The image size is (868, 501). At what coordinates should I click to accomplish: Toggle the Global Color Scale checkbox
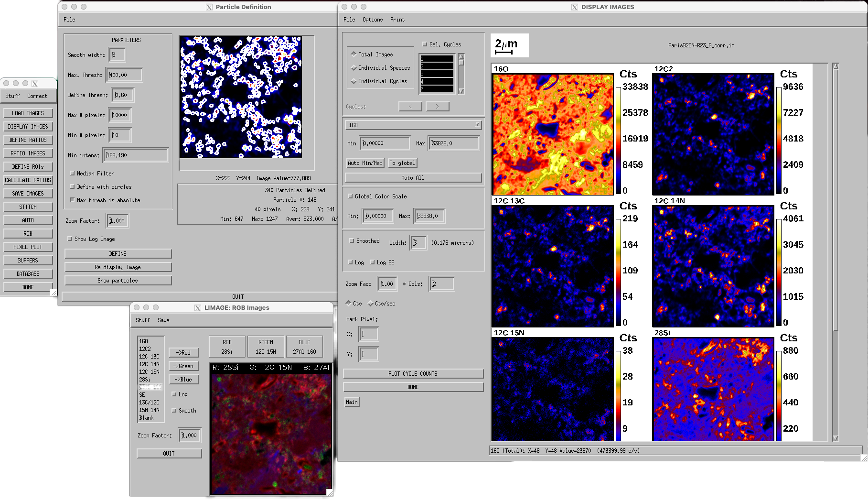[350, 196]
